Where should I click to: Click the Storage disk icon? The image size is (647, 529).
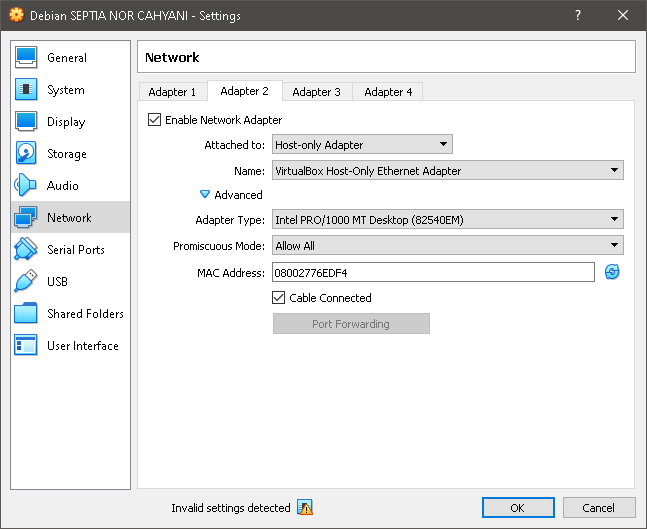[26, 153]
